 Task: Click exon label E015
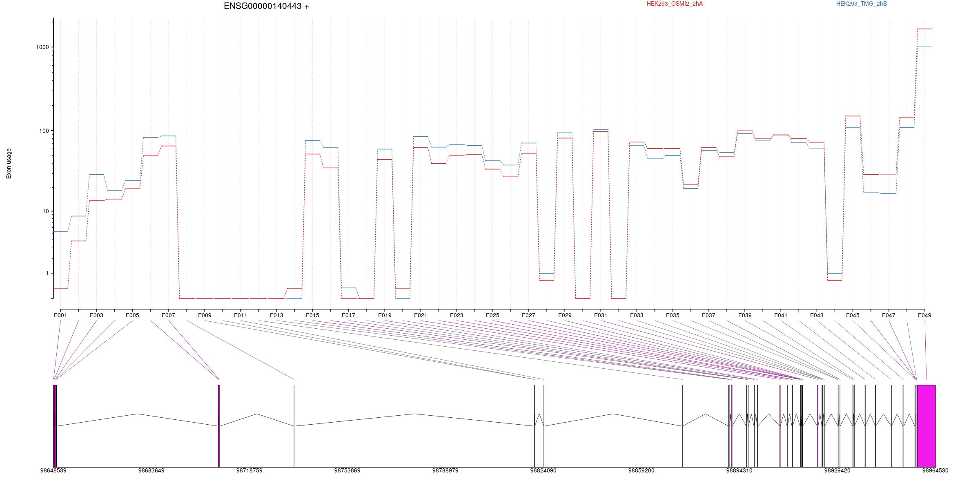pos(312,315)
